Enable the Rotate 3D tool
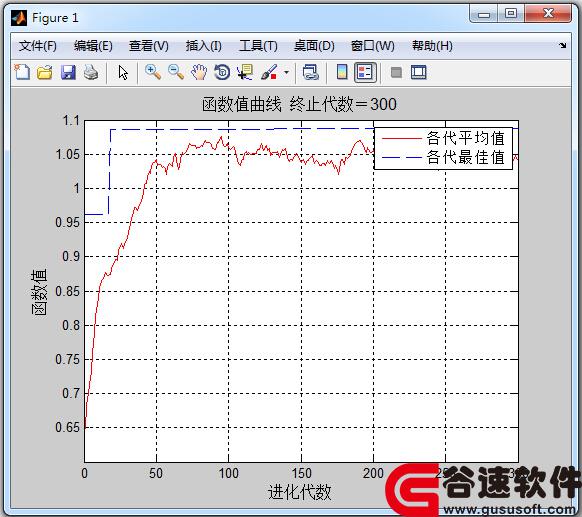Image resolution: width=582 pixels, height=517 pixels. 222,72
